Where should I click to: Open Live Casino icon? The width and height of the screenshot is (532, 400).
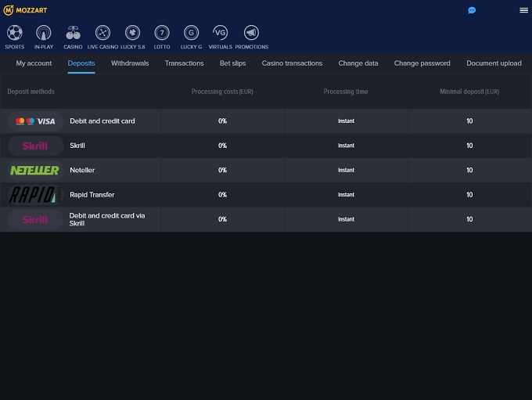click(102, 33)
